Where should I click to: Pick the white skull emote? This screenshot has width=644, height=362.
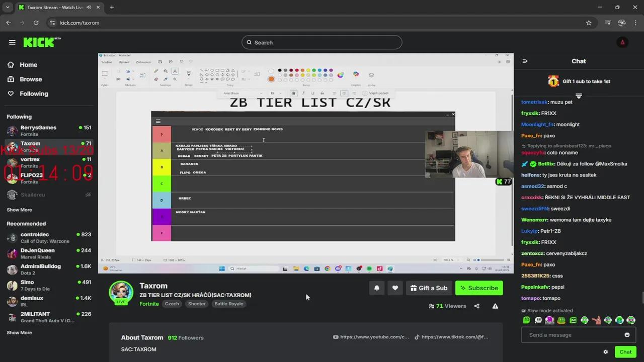click(538, 320)
